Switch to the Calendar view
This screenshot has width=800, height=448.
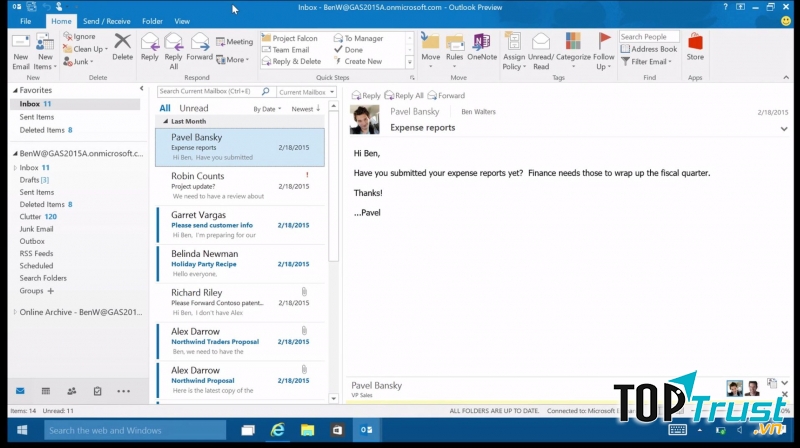(46, 391)
